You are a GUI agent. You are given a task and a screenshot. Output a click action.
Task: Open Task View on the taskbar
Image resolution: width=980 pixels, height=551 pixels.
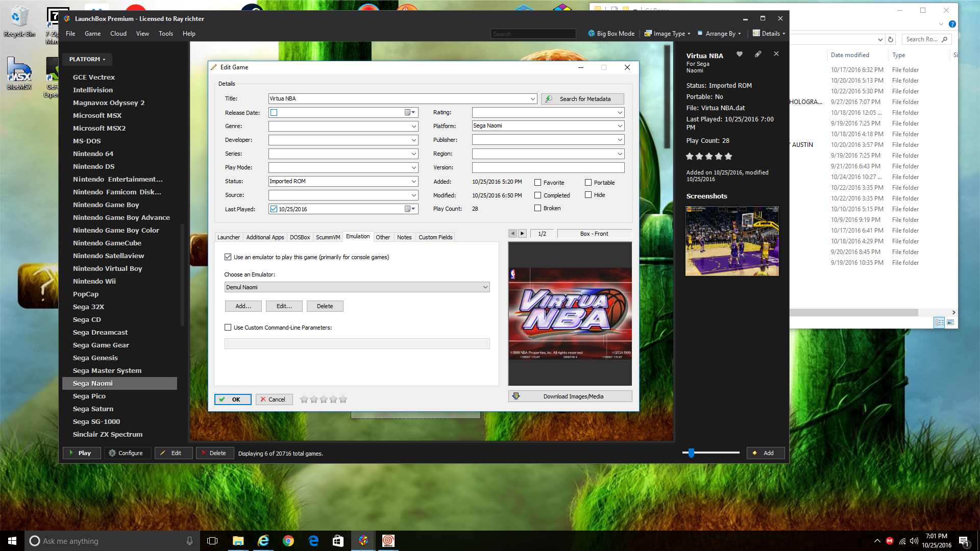[x=212, y=541]
